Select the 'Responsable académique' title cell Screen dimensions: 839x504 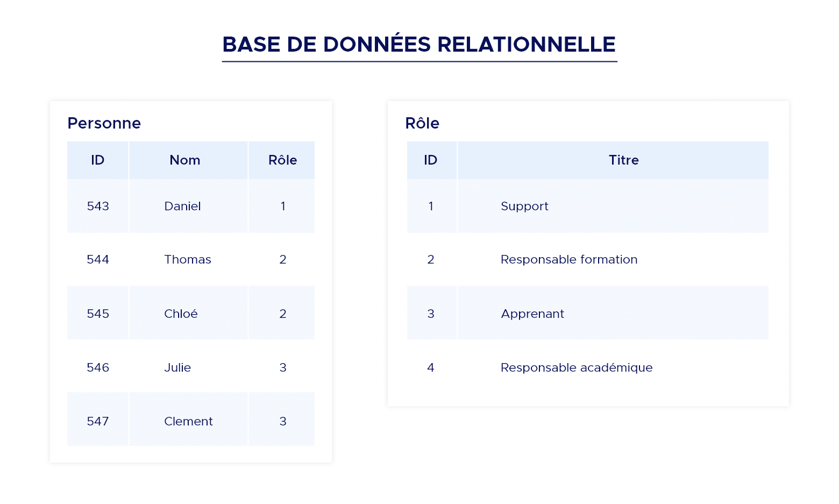577,368
